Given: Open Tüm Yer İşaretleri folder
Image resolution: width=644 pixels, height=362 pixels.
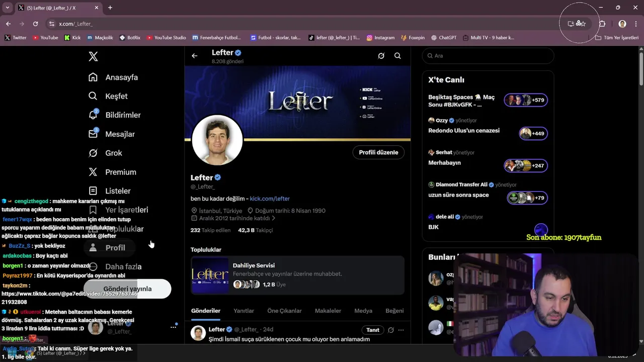Looking at the screenshot, I should coord(617,38).
